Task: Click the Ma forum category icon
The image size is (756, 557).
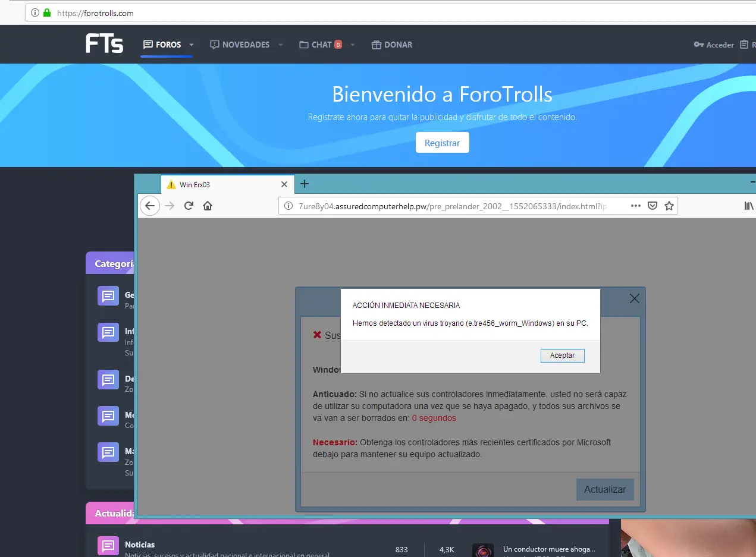Action: click(108, 452)
